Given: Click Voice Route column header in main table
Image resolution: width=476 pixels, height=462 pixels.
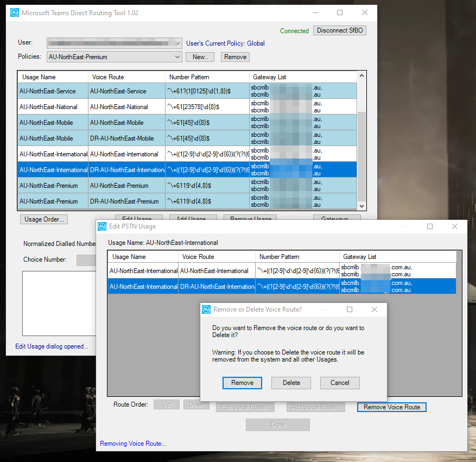Looking at the screenshot, I should pyautogui.click(x=126, y=77).
